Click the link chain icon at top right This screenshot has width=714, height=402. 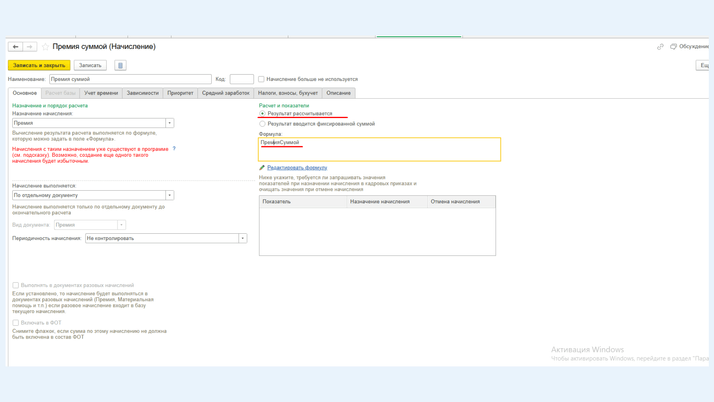(660, 47)
